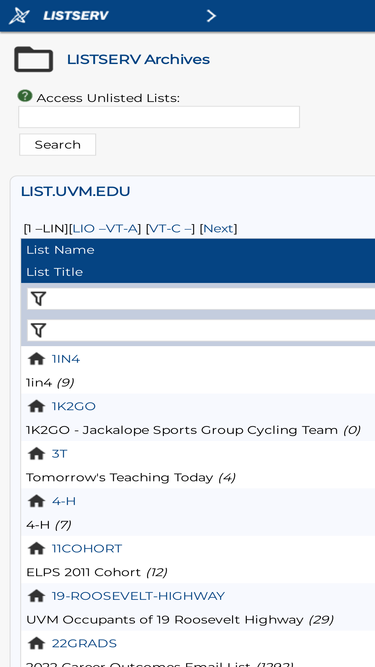Viewport: 375px width, 667px height.
Task: Click the home icon beside 19-ROOSEVELT-HIGHWAY
Action: (37, 596)
